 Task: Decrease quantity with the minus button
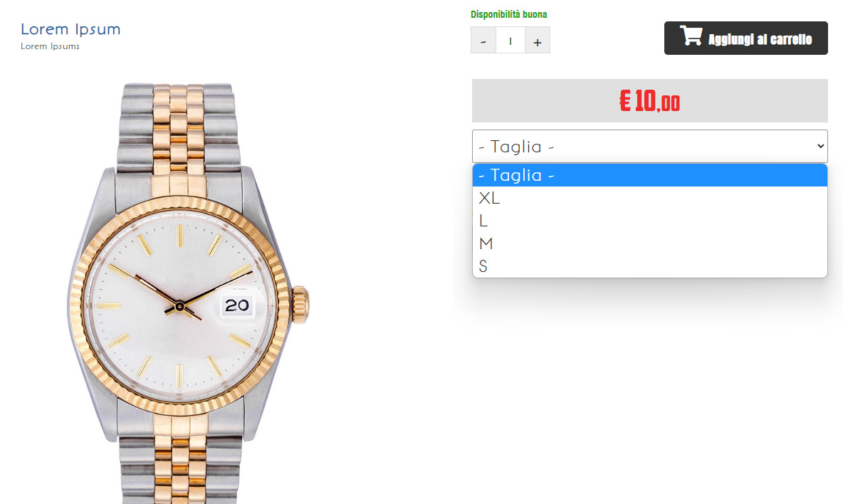(483, 41)
